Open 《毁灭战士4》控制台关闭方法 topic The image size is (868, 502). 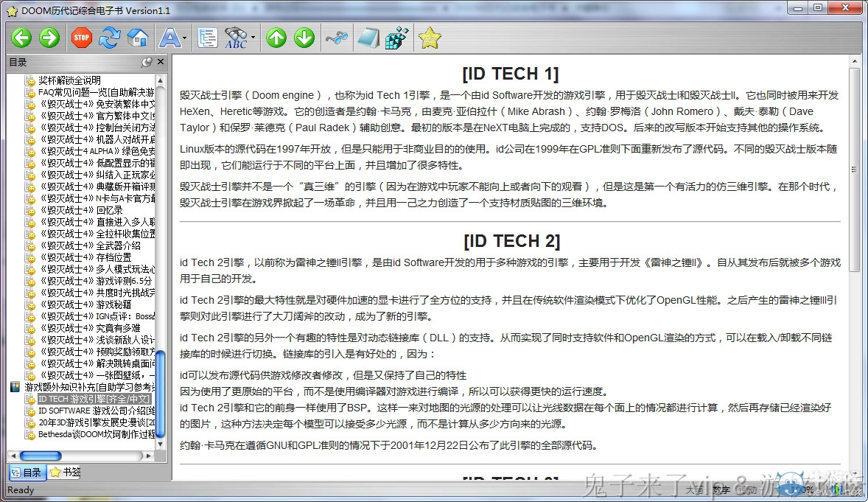click(97, 128)
